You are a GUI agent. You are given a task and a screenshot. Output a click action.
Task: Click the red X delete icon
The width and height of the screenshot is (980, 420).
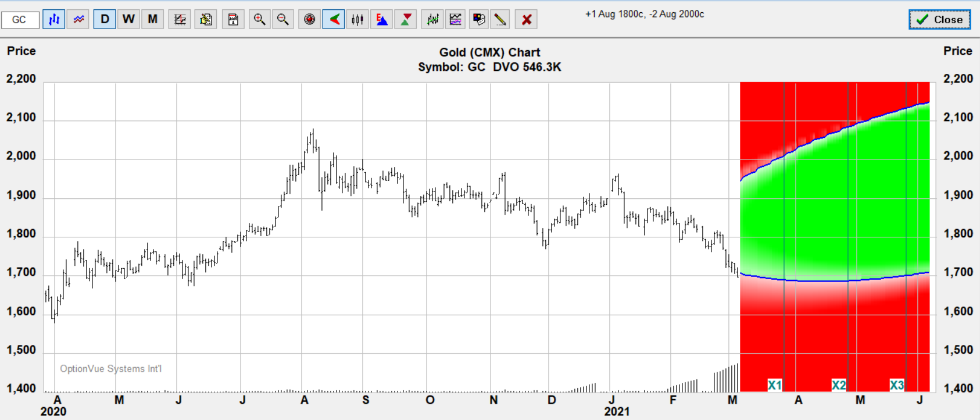point(527,19)
